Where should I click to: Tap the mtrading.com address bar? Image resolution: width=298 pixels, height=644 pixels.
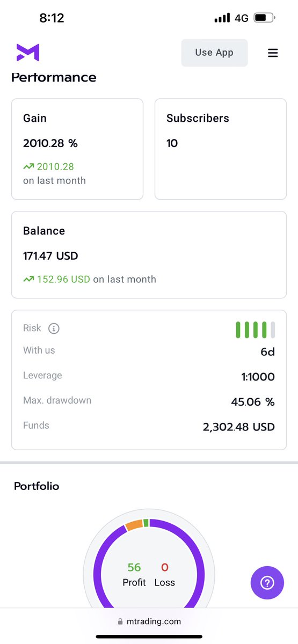coord(149,621)
